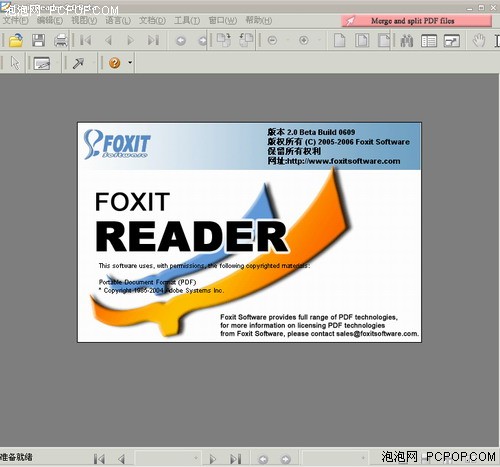Image resolution: width=500 pixels, height=467 pixels.
Task: Click the sales@foxitsoftware.com email text
Action: click(377, 334)
